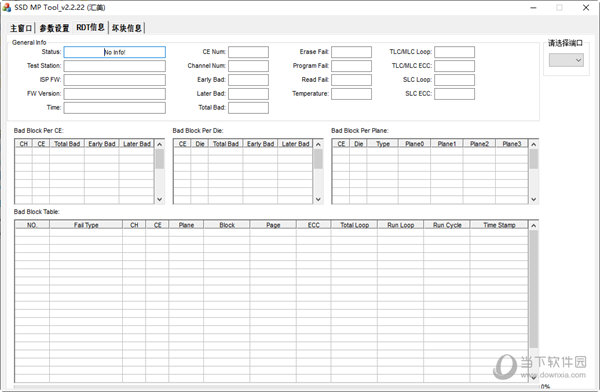Screen dimensions: 600x392
Task: Open the 请选择端口 port dropdown
Action: coord(566,60)
